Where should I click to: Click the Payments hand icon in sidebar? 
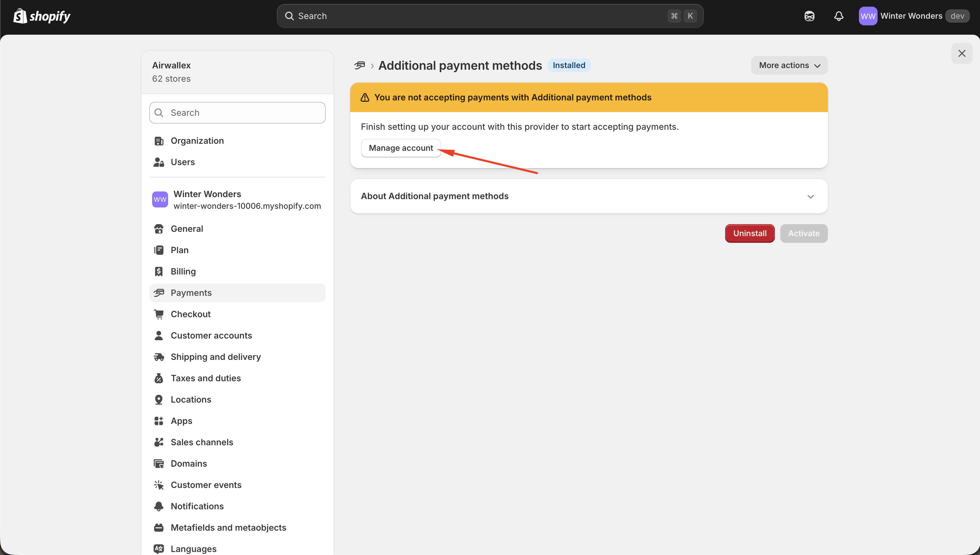[158, 293]
